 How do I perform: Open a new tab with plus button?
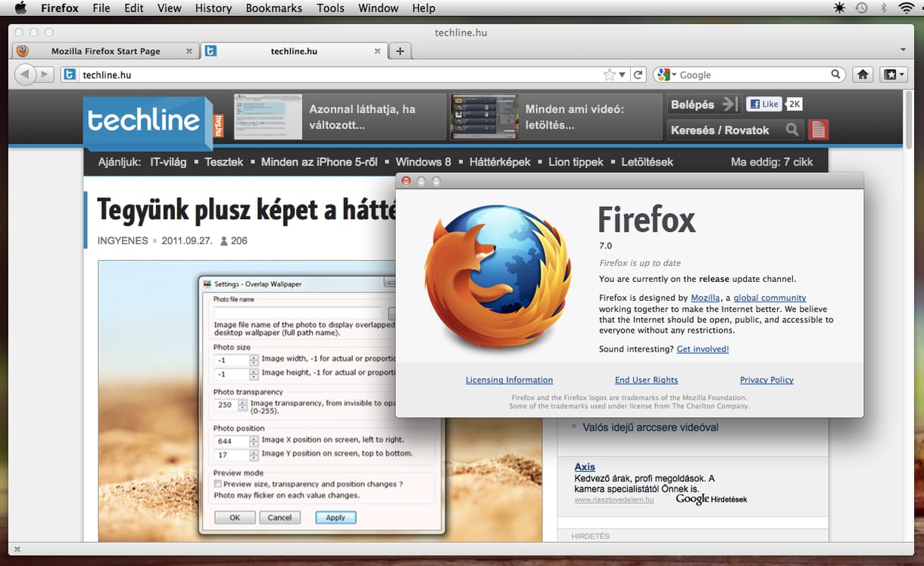click(400, 52)
